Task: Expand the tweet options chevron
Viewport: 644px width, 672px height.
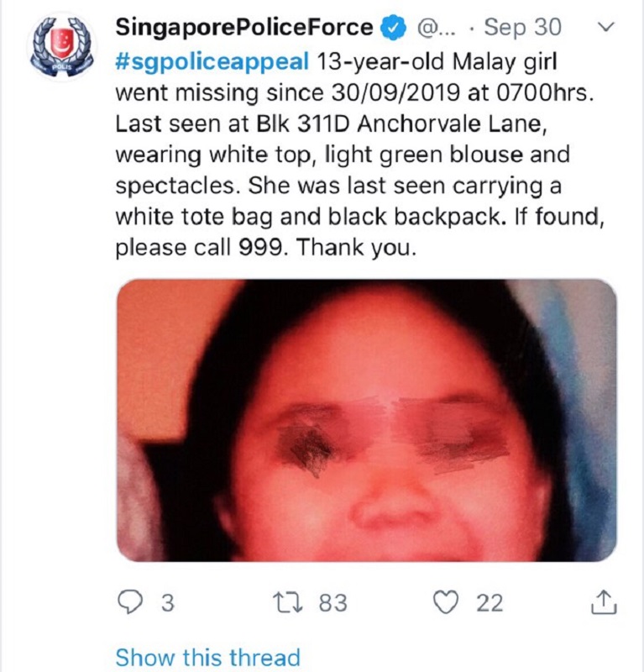Action: click(606, 27)
